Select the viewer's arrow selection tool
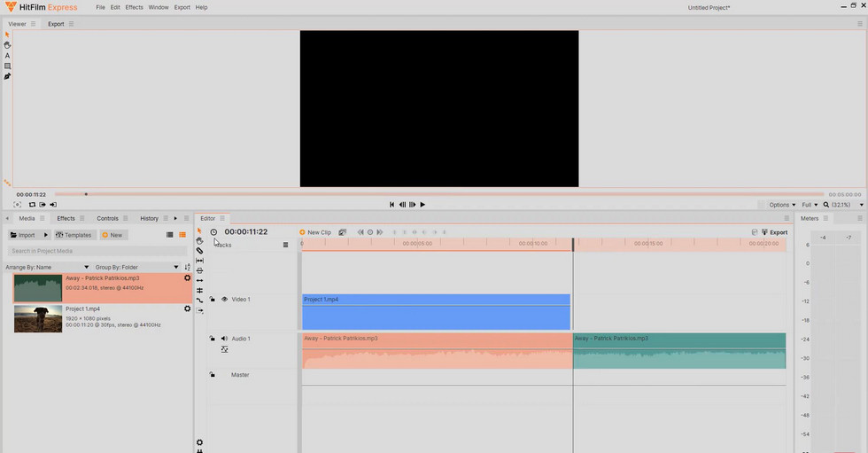Image resolution: width=868 pixels, height=453 pixels. click(7, 35)
